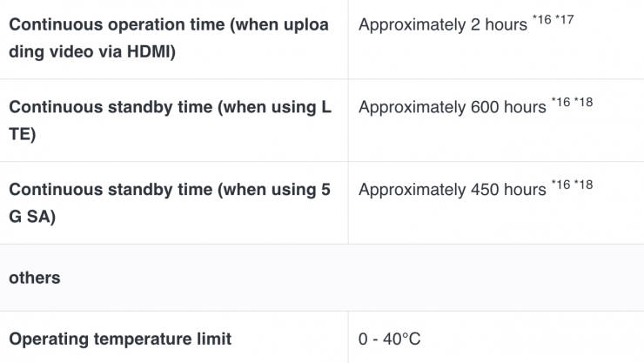Open footnote *18 beside "Approximately 450 hours"
The width and height of the screenshot is (644, 363).
[x=583, y=185]
